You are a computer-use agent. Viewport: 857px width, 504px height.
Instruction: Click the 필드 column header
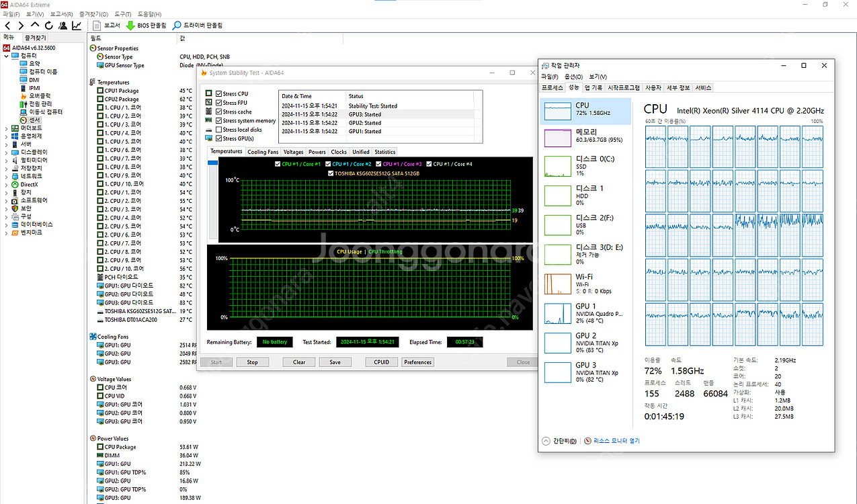[x=133, y=38]
